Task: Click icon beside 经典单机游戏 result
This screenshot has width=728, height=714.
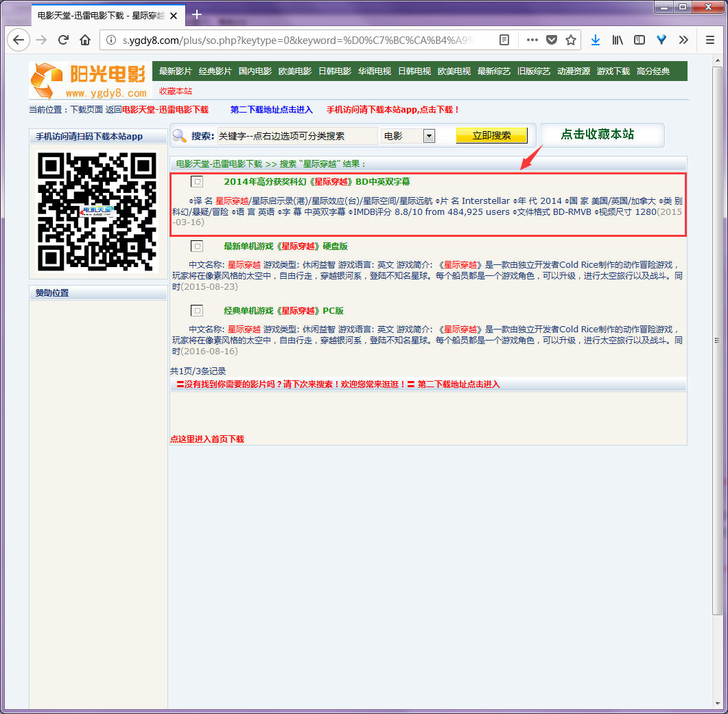Action: [197, 311]
